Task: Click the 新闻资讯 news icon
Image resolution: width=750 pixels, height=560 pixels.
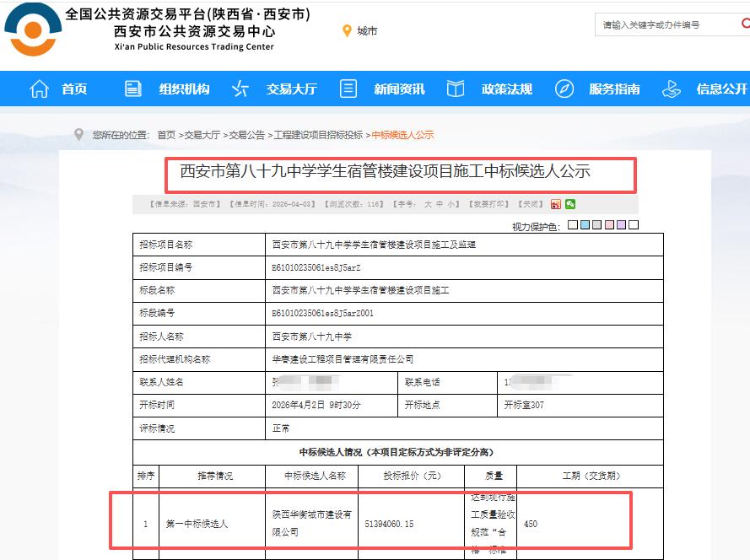Action: pos(348,88)
